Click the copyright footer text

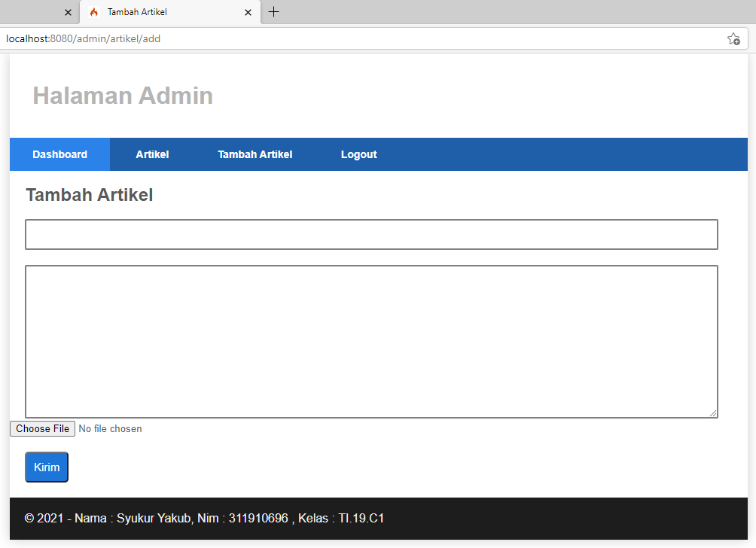[204, 518]
